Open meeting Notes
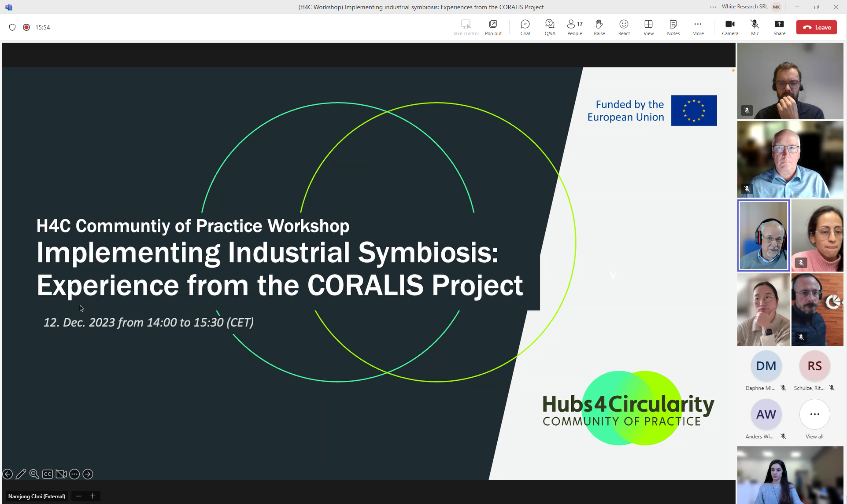The image size is (847, 504). [x=673, y=27]
